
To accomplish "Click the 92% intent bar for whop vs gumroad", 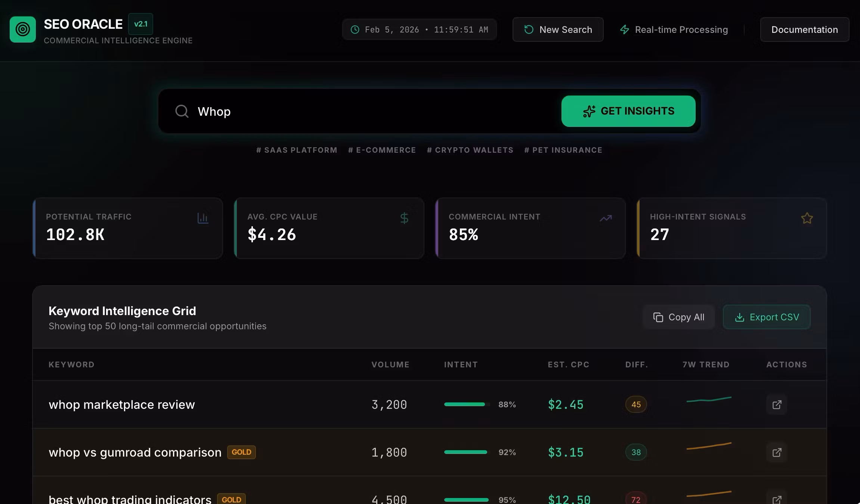I will pyautogui.click(x=467, y=452).
